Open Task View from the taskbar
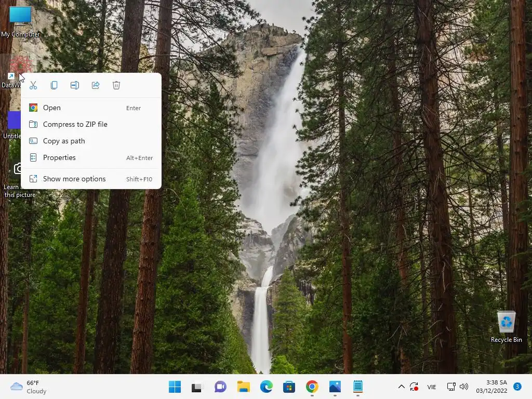Screen dimensions: 532x399 pos(197,387)
